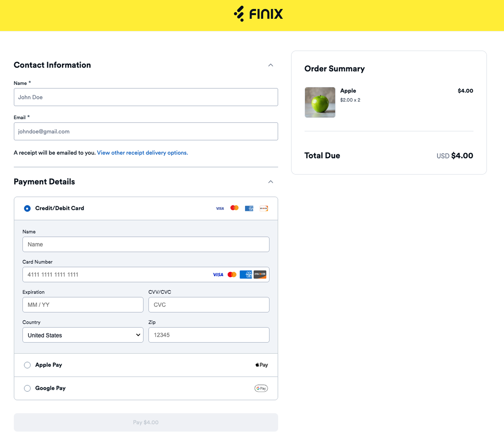Select the Apple Pay radio button

27,365
